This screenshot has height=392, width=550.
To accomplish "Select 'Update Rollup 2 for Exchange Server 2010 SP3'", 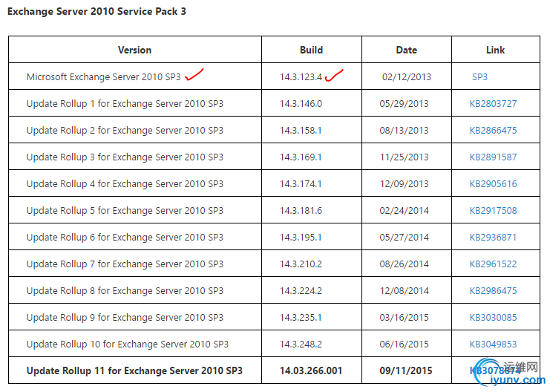I will tap(125, 130).
